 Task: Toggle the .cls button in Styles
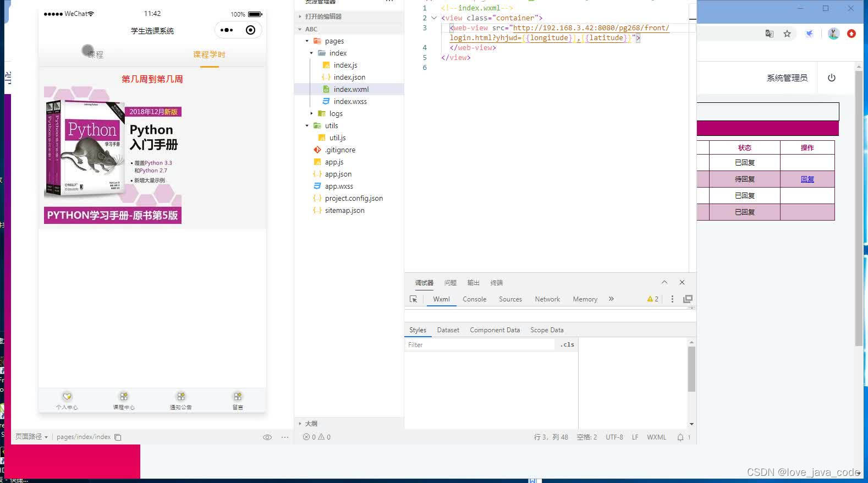[567, 345]
